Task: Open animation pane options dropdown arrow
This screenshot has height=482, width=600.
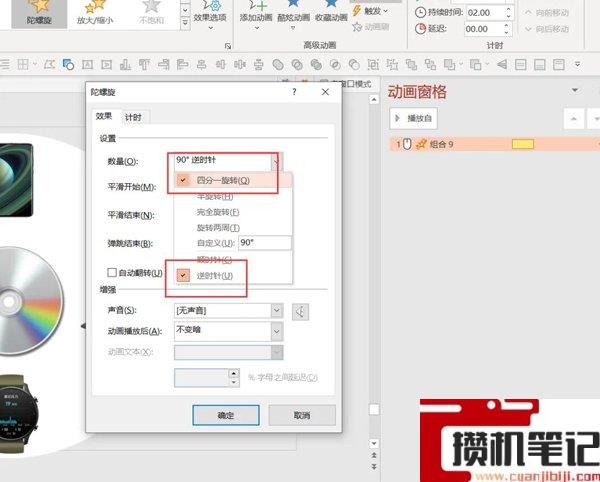Action: [x=575, y=90]
